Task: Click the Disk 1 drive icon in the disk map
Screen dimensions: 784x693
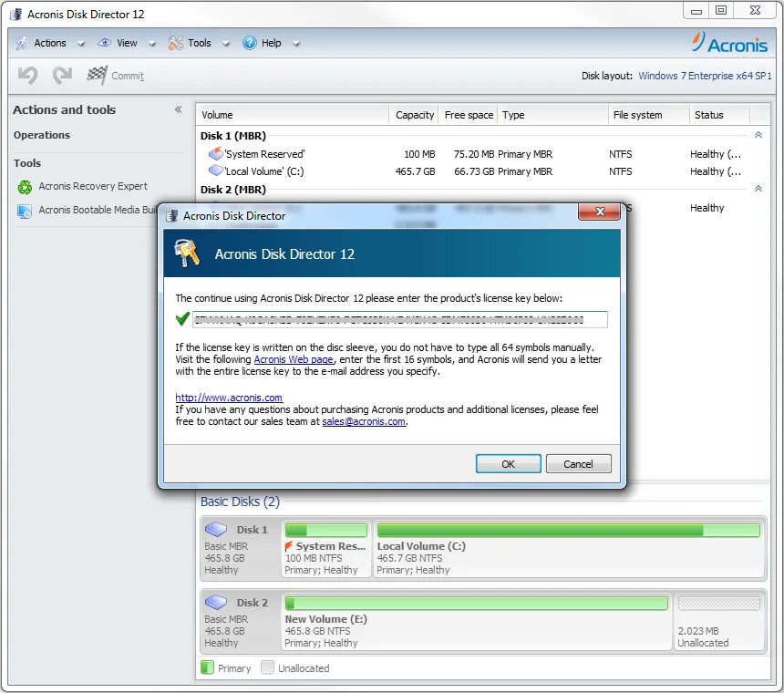Action: pos(216,529)
